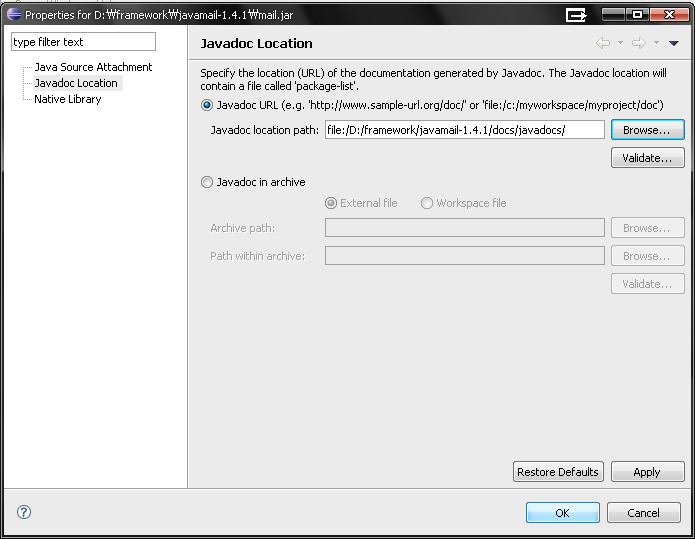Open the Javadoc Location page
695x539 pixels.
tap(76, 83)
